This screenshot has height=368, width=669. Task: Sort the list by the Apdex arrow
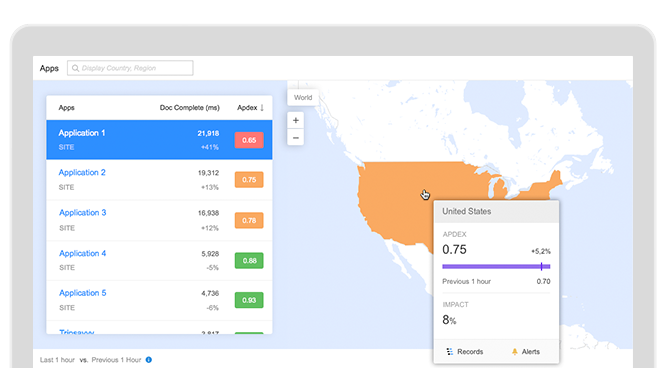262,108
